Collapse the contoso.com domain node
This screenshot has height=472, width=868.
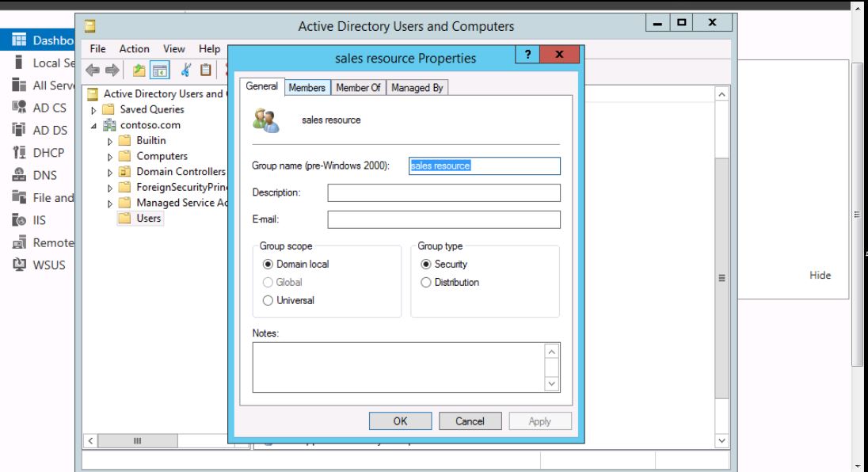pos(93,126)
